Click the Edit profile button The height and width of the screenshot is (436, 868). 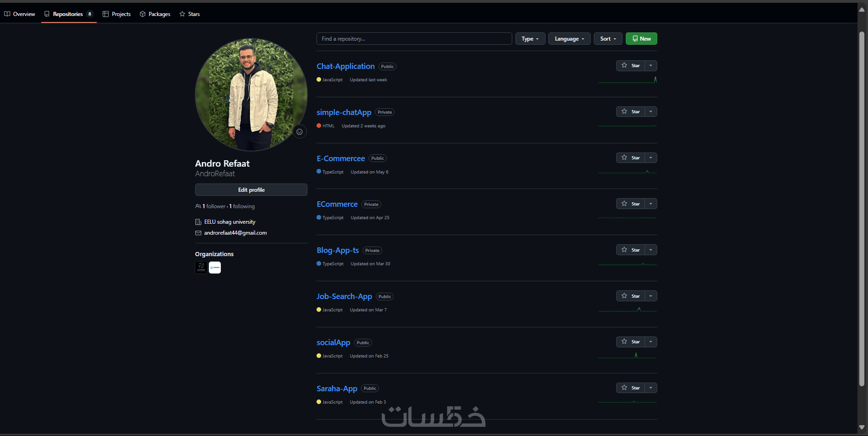251,190
